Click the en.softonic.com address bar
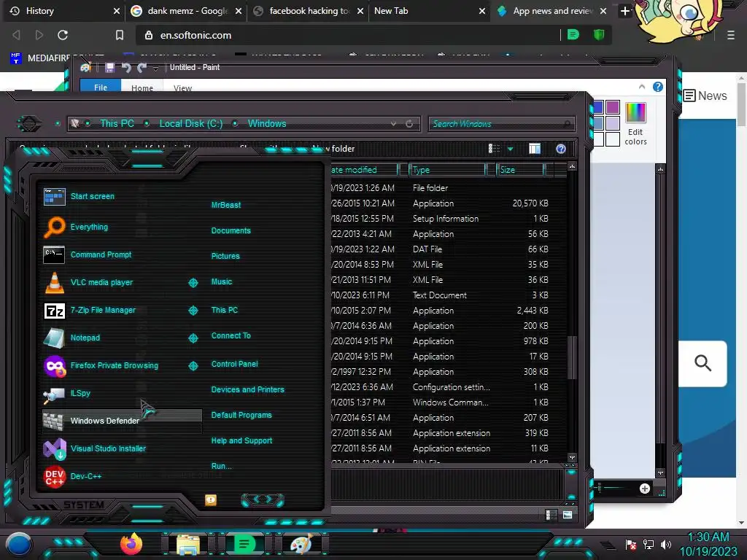The width and height of the screenshot is (747, 560). (x=348, y=35)
